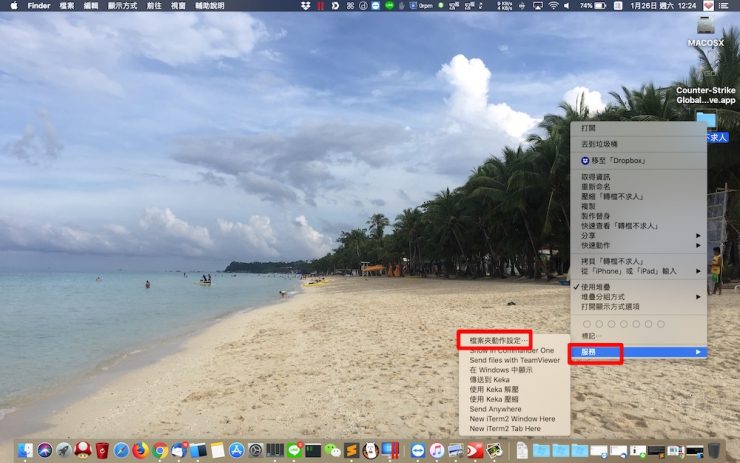Open Safari from the dock
Viewport: 740px width, 463px height.
coord(121,450)
